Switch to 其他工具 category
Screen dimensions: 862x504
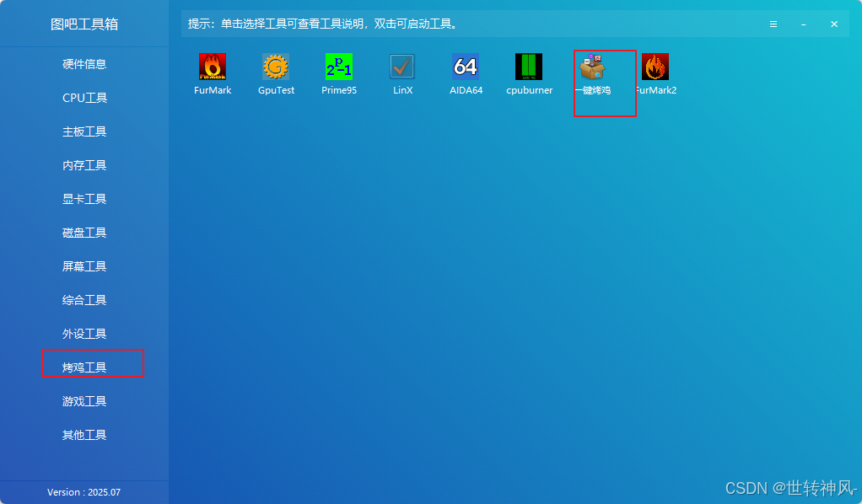pyautogui.click(x=84, y=435)
